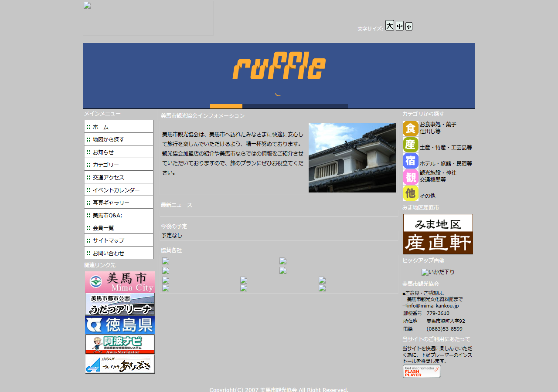Set text size to medium (中)
Viewport: 558px width, 392px height.
point(400,26)
